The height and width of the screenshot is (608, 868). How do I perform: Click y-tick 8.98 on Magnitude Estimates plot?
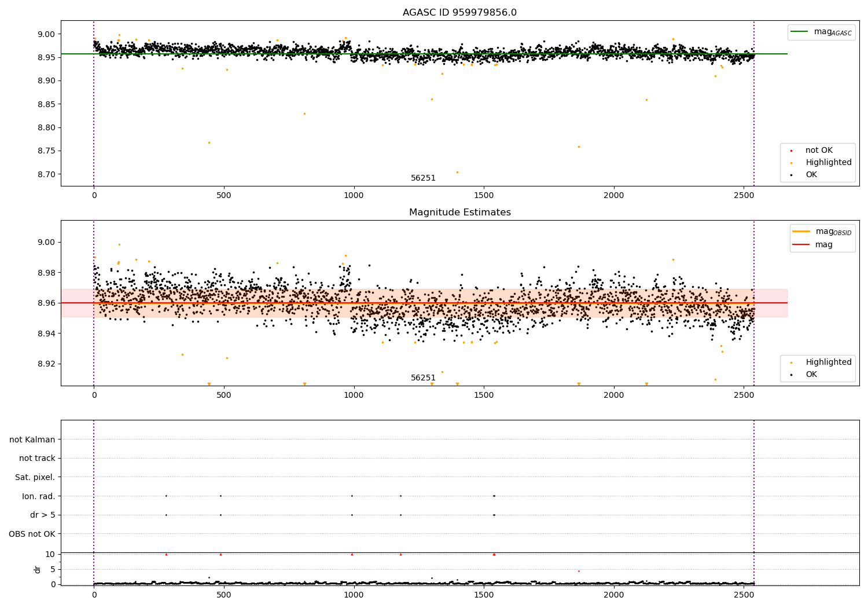click(x=46, y=273)
